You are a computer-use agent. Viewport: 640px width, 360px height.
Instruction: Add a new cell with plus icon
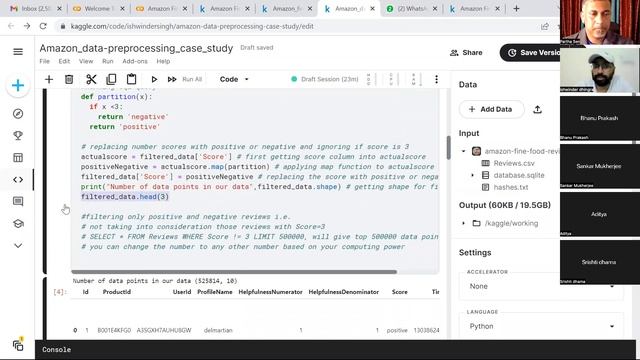[49, 79]
